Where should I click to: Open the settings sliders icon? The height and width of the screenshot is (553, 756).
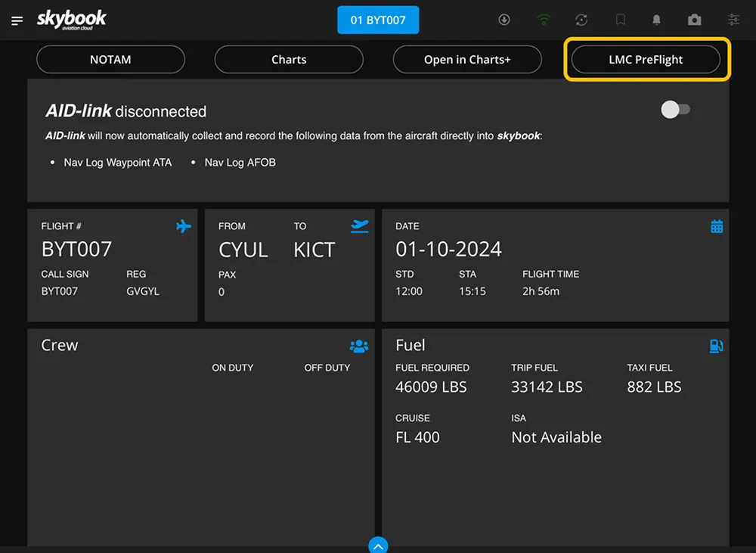[x=733, y=20]
